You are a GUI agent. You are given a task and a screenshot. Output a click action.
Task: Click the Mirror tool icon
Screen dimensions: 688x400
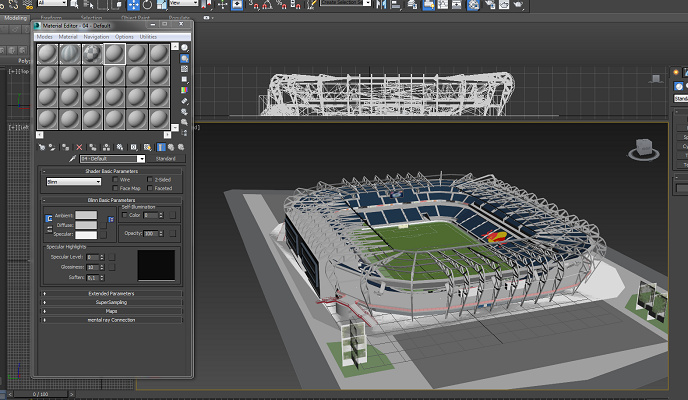(x=381, y=5)
